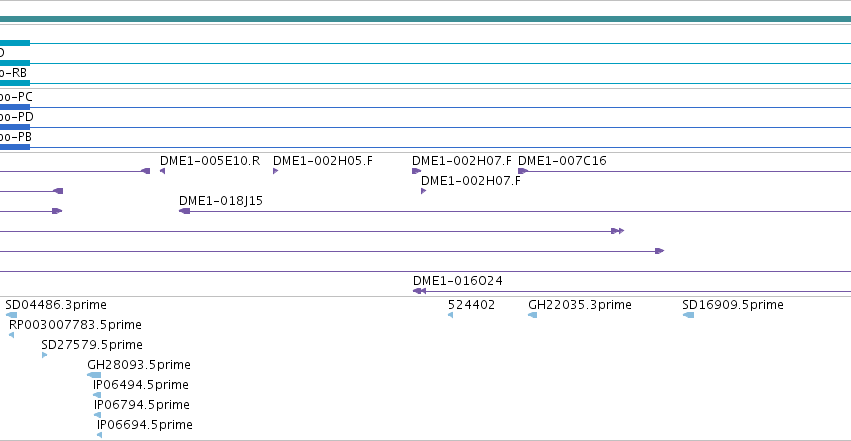Click the transcript label ending in -RB
Image resolution: width=851 pixels, height=441 pixels.
[x=13, y=73]
